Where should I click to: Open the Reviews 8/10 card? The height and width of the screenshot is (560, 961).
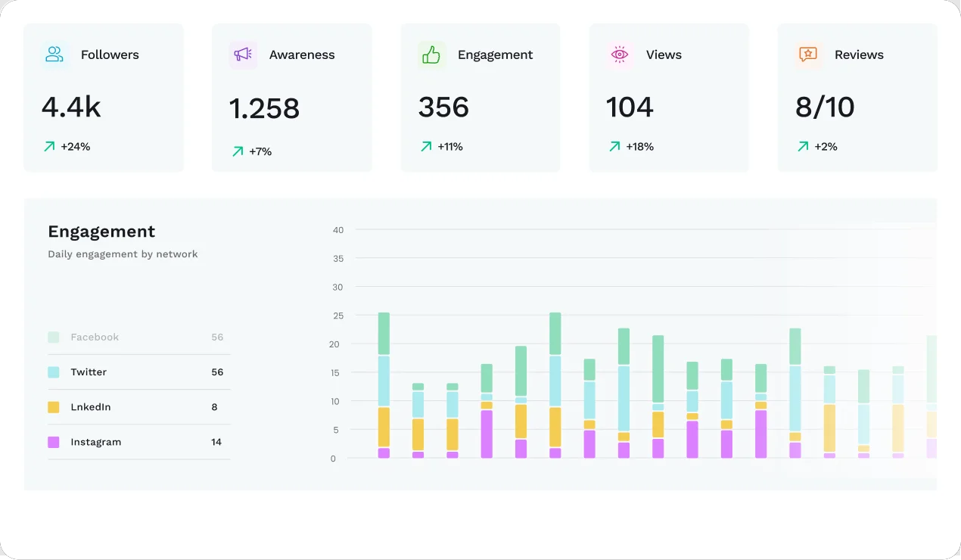point(857,98)
